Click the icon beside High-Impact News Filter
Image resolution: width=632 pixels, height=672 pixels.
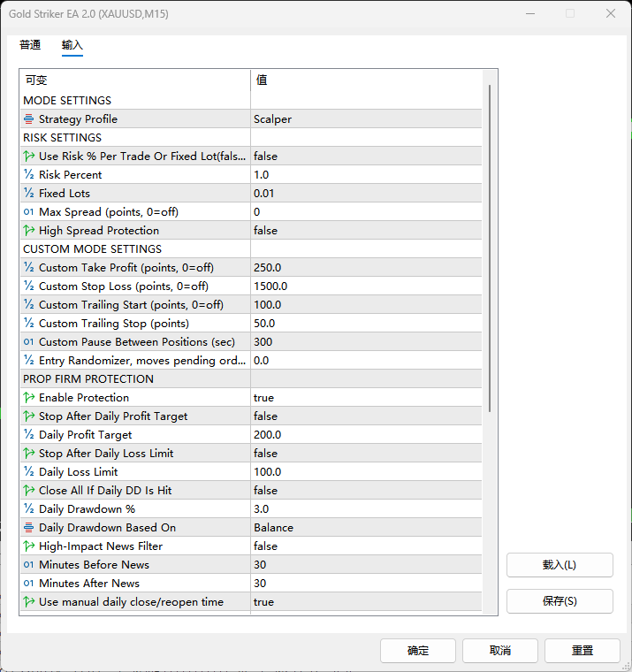coord(28,546)
